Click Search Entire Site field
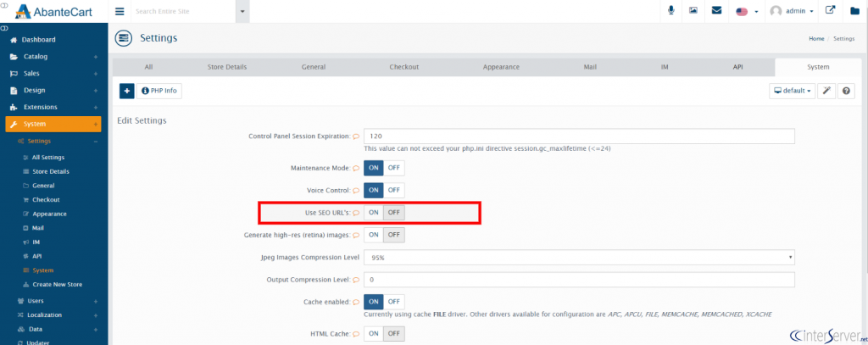The image size is (868, 345). [184, 11]
